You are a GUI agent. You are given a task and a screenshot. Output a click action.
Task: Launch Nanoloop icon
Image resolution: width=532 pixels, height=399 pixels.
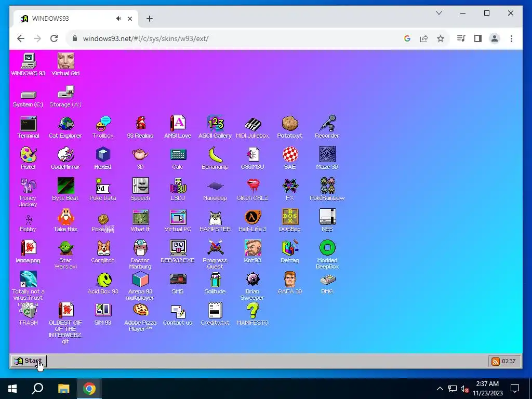[x=215, y=186]
